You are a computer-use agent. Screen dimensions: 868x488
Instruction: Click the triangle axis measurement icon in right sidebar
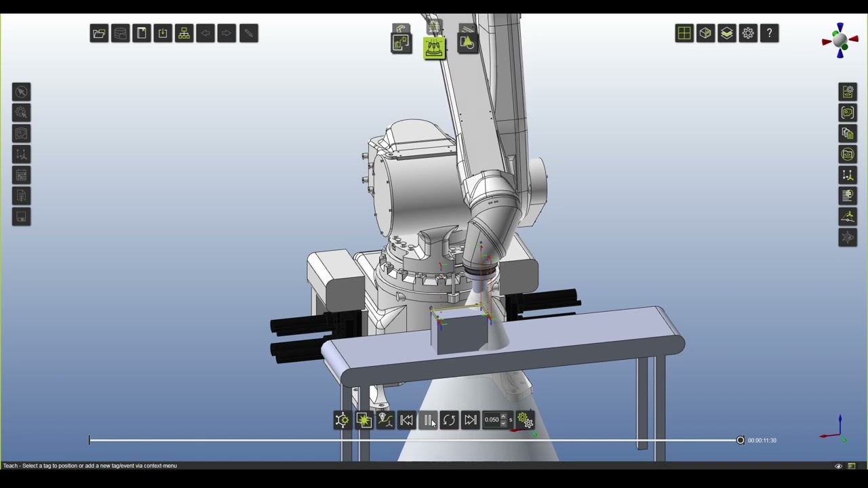(848, 217)
